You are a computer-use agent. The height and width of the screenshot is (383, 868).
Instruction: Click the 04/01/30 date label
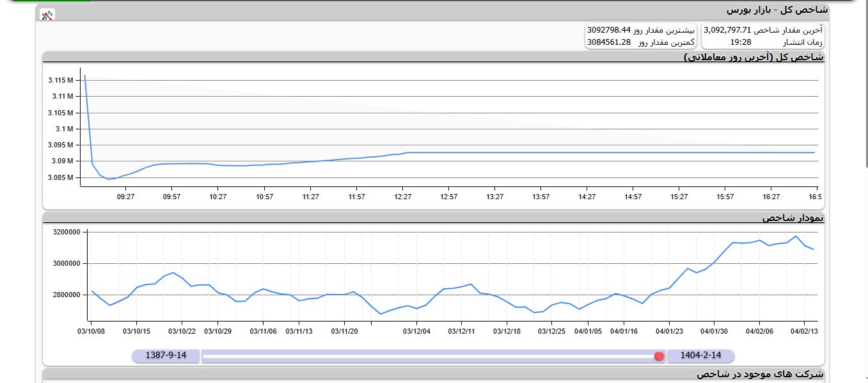point(714,331)
